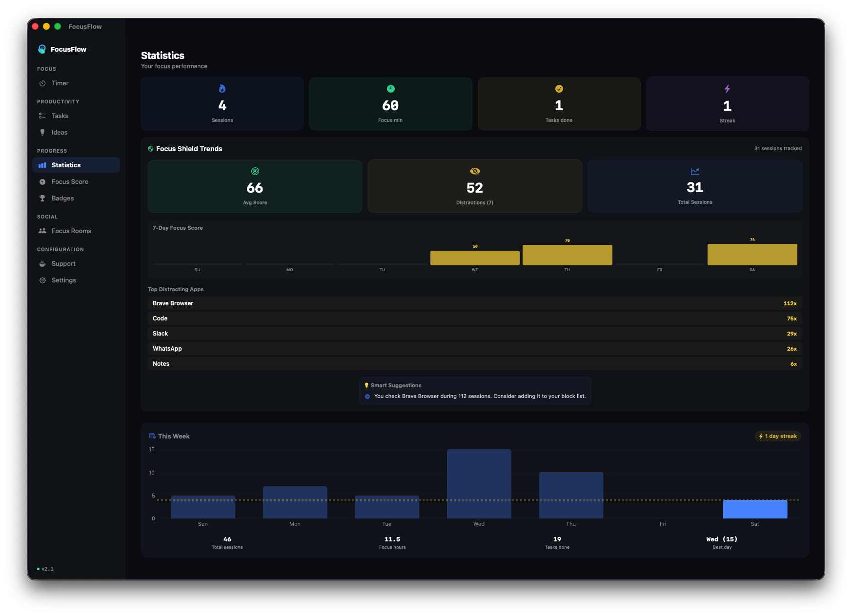
Task: Open Badges via the trophy icon
Action: (43, 198)
